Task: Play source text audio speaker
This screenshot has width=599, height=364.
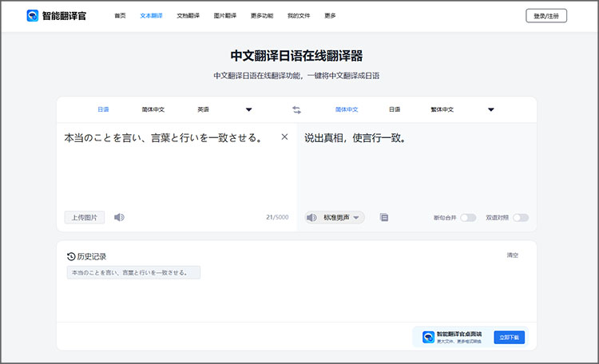Action: point(119,217)
